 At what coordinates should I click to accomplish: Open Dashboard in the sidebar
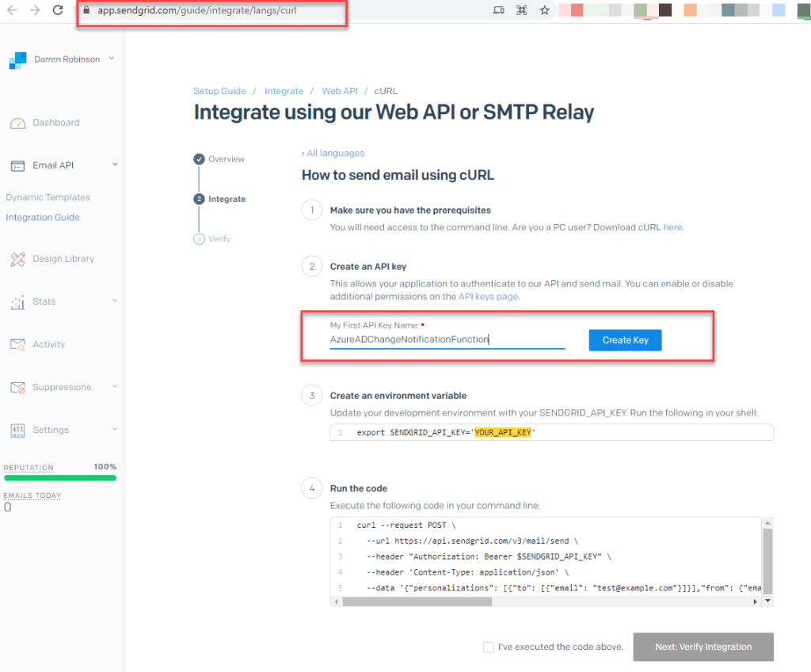(x=56, y=123)
